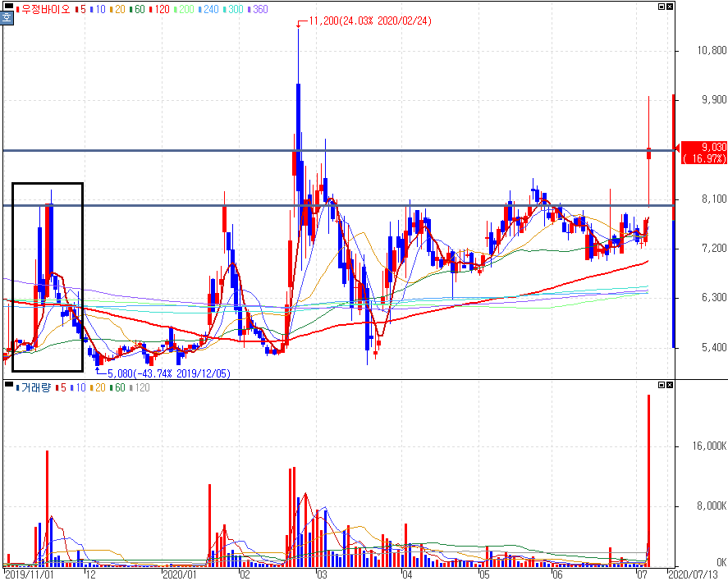Click the current price tag 9,030
The width and height of the screenshot is (728, 581).
(704, 147)
